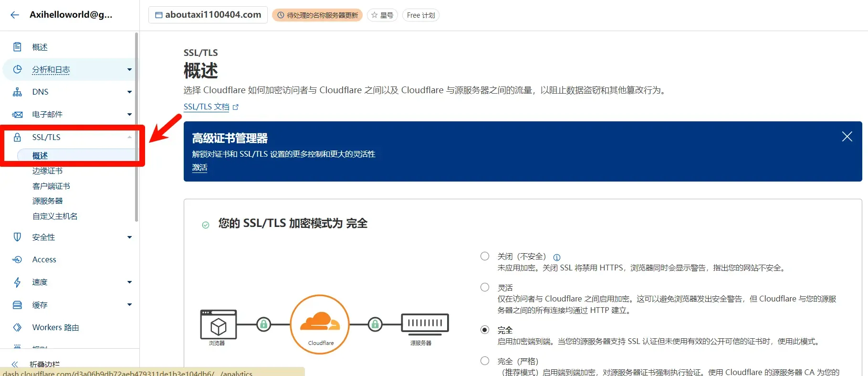
Task: Expand the 缓存 menu arrow
Action: click(129, 304)
